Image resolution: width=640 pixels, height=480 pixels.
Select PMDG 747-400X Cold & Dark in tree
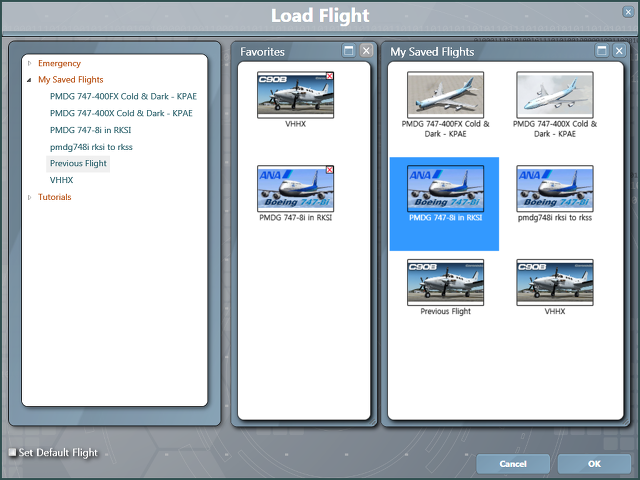pos(121,113)
